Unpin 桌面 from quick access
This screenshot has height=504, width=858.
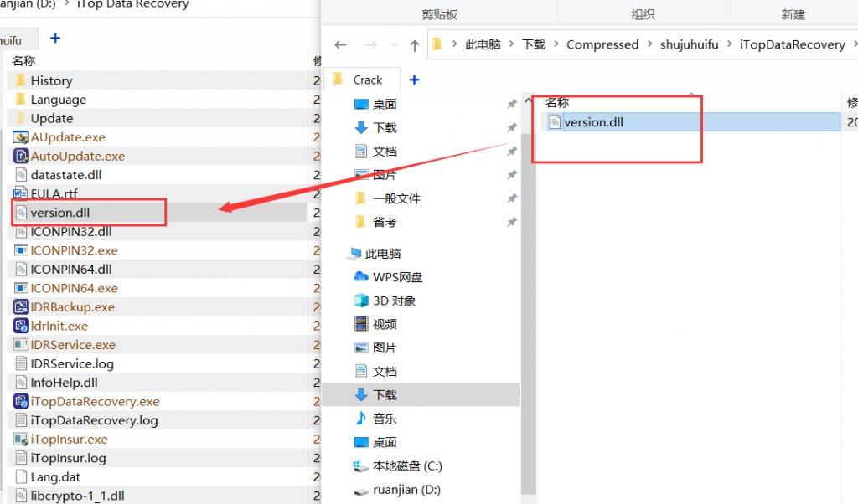(x=512, y=104)
